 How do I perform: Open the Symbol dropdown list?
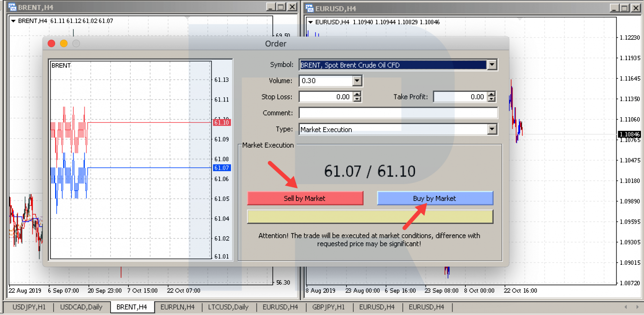pos(492,65)
